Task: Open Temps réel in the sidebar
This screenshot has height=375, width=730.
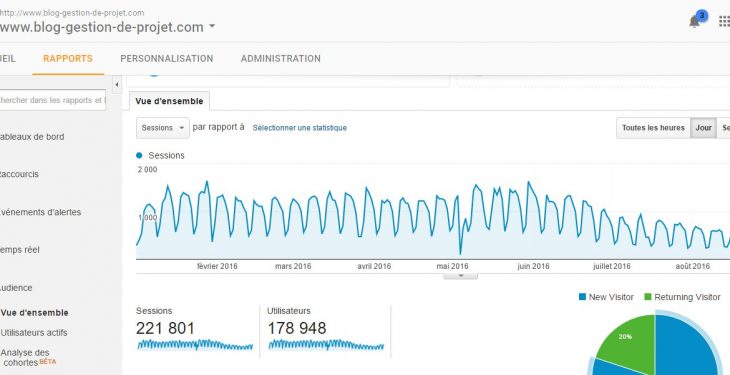Action: 20,250
